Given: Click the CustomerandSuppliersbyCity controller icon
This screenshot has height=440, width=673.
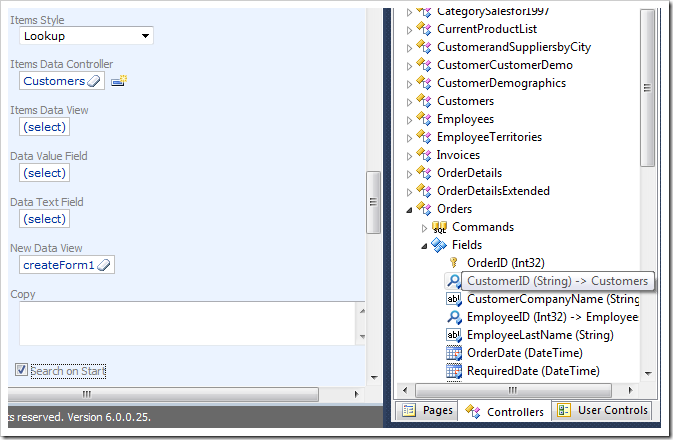Looking at the screenshot, I should pos(424,47).
